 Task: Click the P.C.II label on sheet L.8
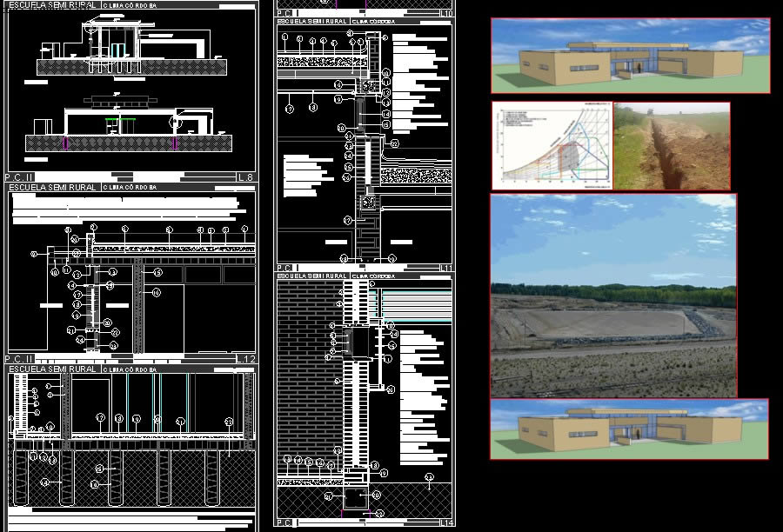tap(19, 177)
